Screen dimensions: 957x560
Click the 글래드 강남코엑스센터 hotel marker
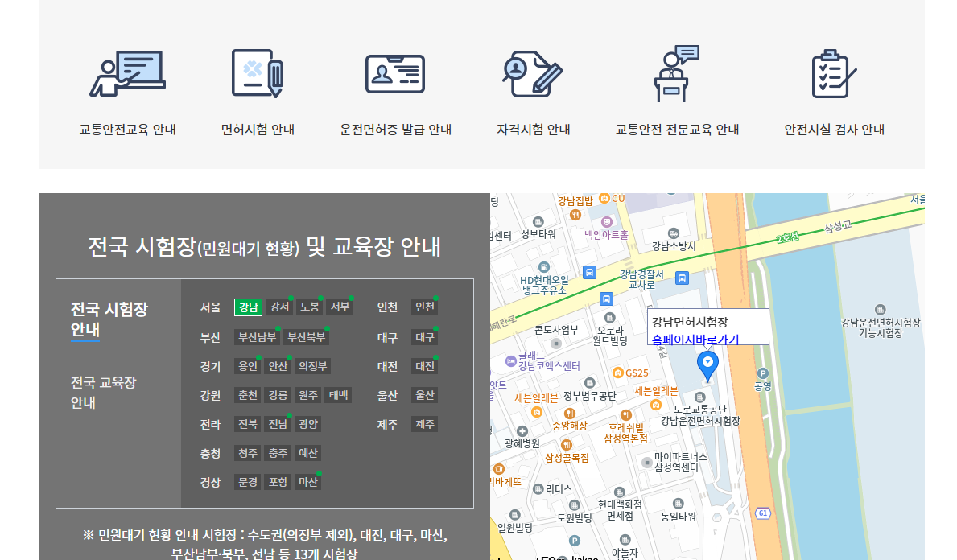(x=511, y=361)
